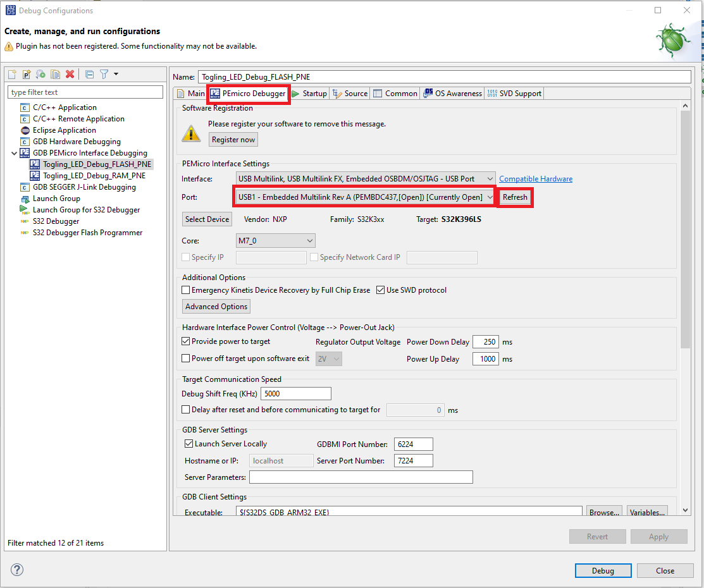Click the filter funnel icon
Screen dimensions: 704x588
[104, 75]
